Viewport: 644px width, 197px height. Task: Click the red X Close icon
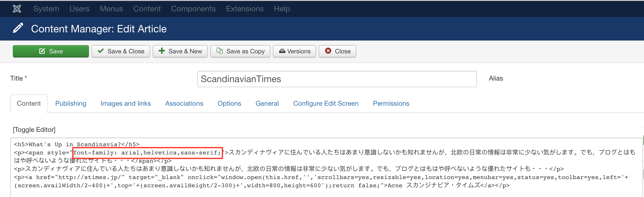tap(328, 51)
